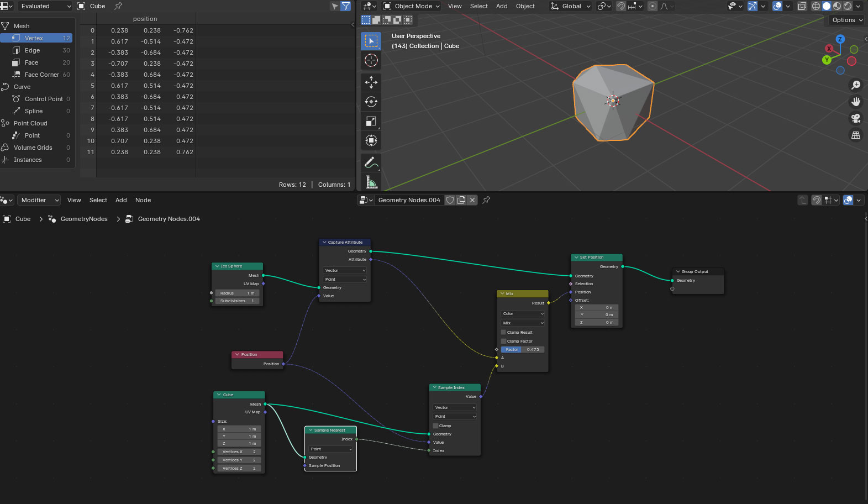Click the zoom magnifier viewport icon
This screenshot has height=504, width=868.
856,85
